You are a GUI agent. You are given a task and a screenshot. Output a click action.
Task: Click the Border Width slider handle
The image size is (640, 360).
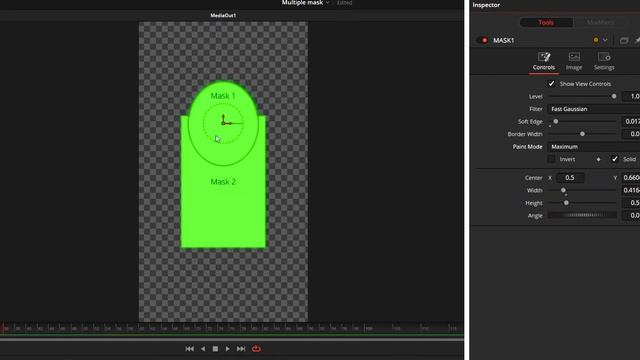tap(582, 134)
